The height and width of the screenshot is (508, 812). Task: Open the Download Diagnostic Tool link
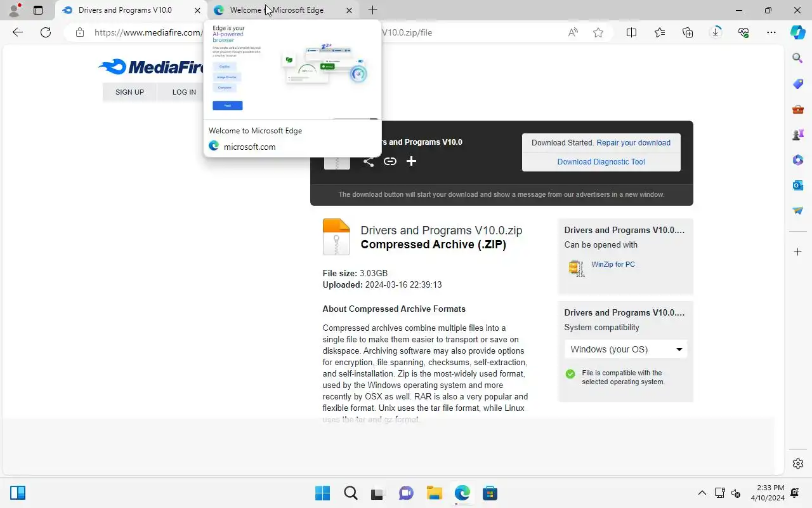pyautogui.click(x=601, y=162)
